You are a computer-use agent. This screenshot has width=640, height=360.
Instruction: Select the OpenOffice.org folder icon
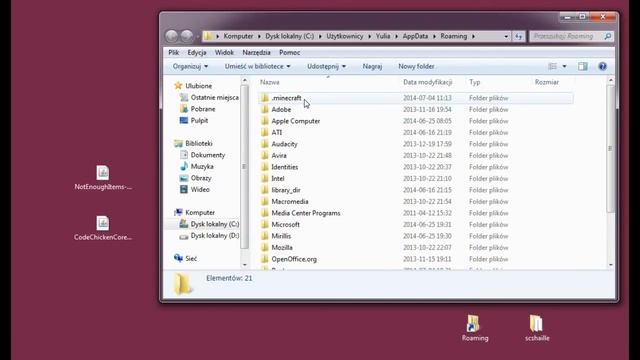(265, 259)
